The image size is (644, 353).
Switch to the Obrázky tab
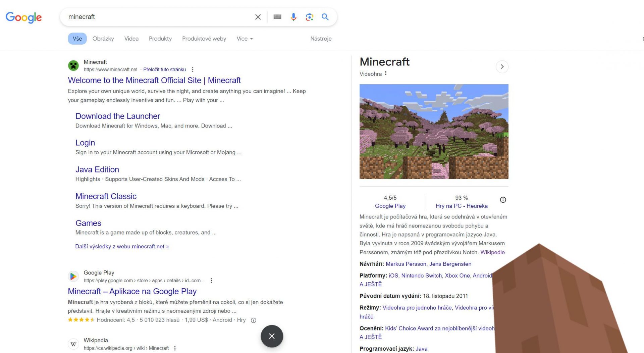(x=103, y=39)
